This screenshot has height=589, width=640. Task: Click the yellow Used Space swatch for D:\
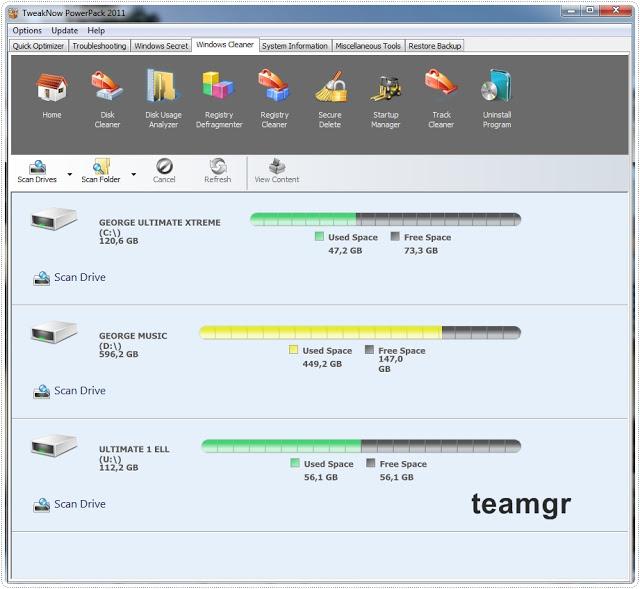[x=293, y=349]
